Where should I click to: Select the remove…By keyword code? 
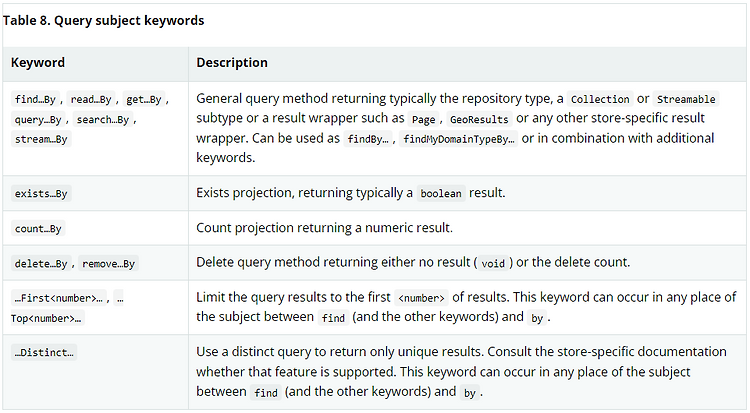(x=109, y=264)
